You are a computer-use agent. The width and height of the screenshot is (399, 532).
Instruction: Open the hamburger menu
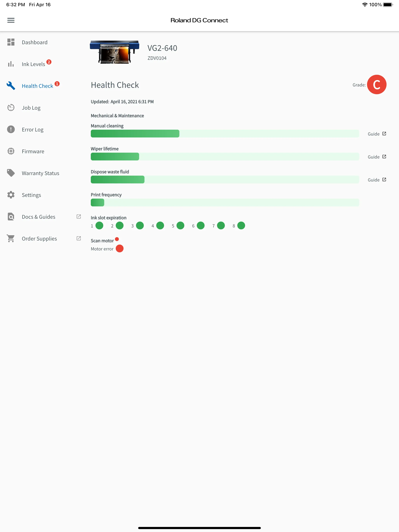11,20
